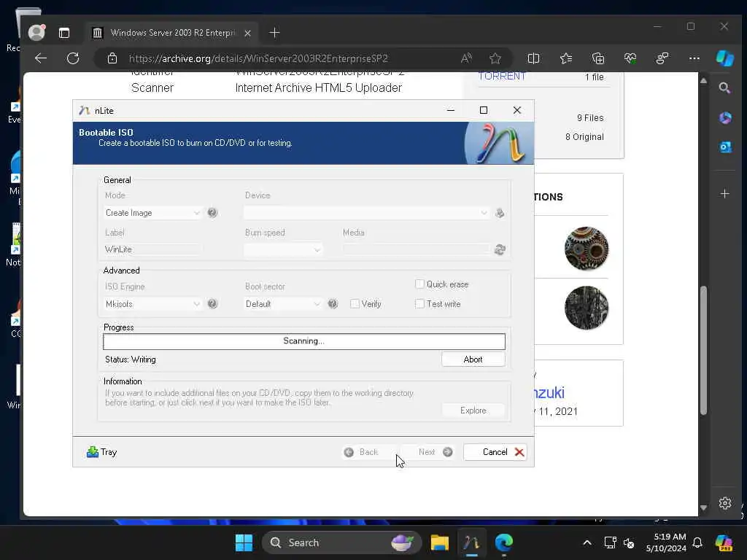
Task: Abort the ISO writing process
Action: pos(473,359)
